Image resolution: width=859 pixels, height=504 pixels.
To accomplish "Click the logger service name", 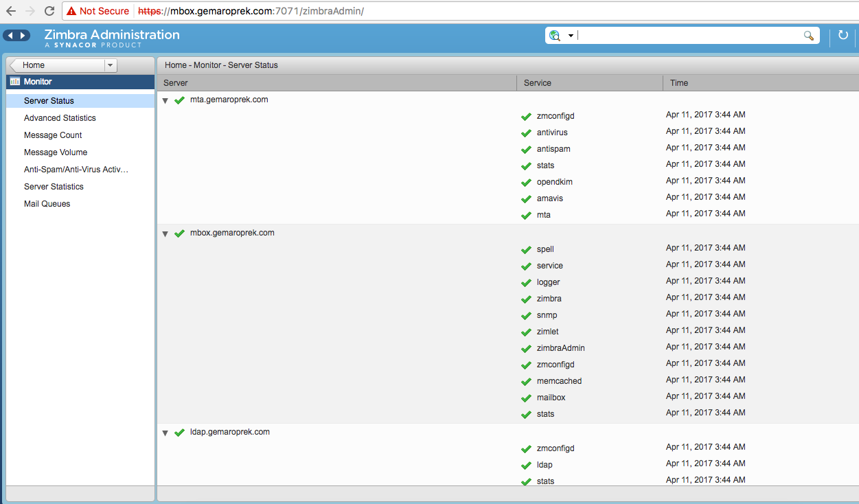I will pos(549,282).
